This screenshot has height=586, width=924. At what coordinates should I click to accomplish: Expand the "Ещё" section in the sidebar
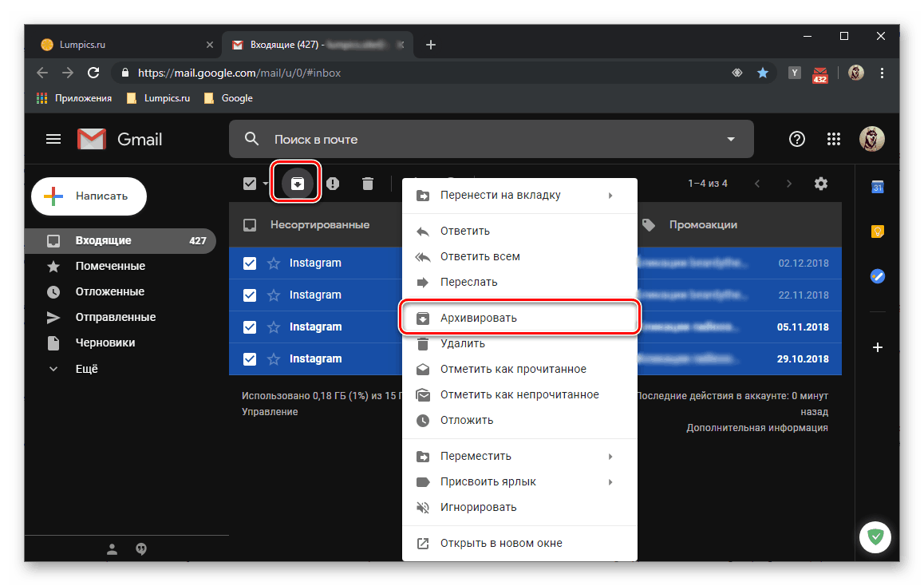86,369
